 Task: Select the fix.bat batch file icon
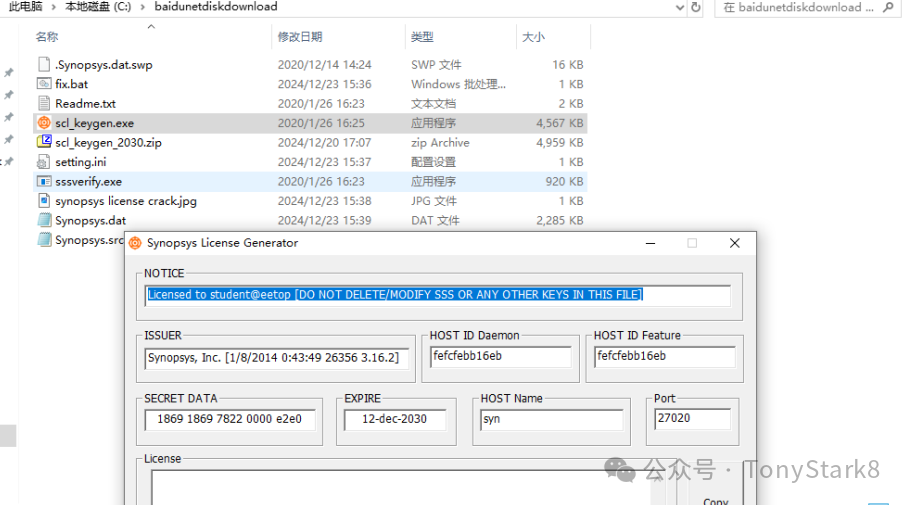[44, 84]
